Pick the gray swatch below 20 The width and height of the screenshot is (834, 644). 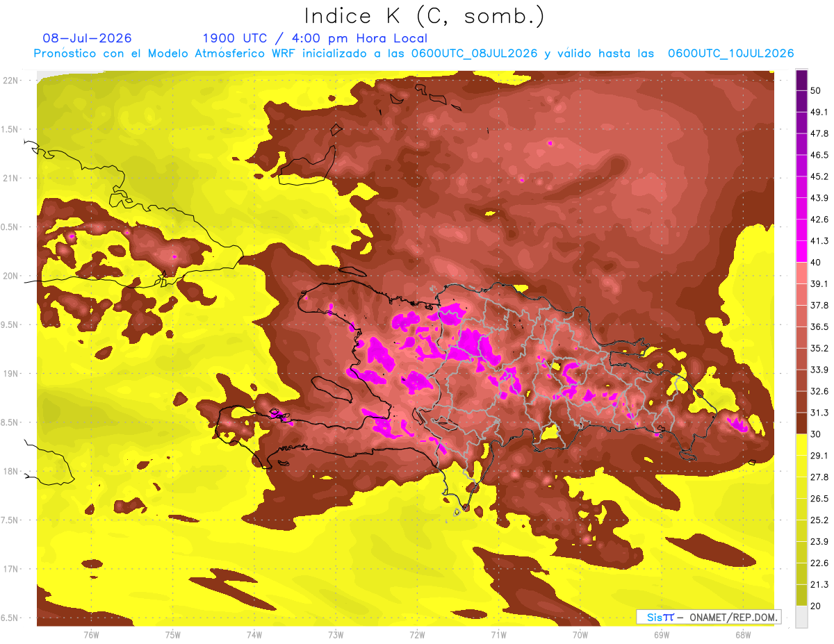pyautogui.click(x=801, y=616)
